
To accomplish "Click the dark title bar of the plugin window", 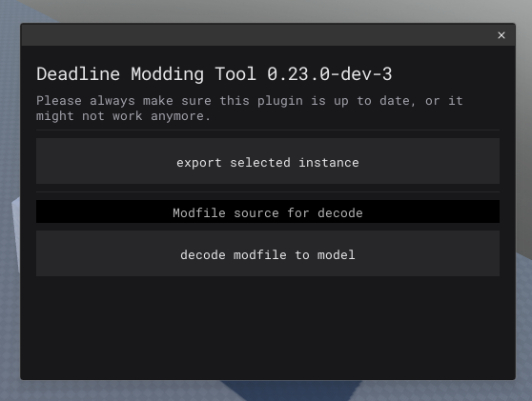I will 257,35.
